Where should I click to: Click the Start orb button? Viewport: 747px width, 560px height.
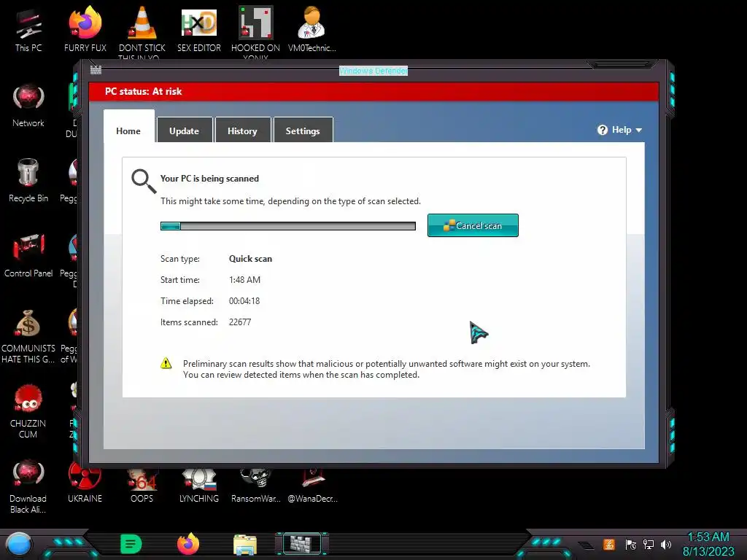[18, 544]
